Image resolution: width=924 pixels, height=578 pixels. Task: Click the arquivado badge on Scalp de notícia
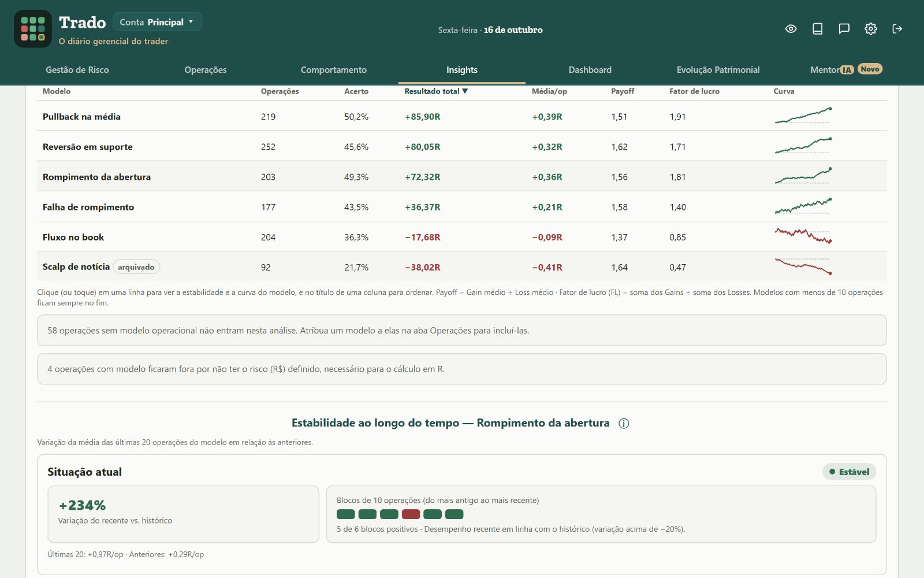pos(136,267)
